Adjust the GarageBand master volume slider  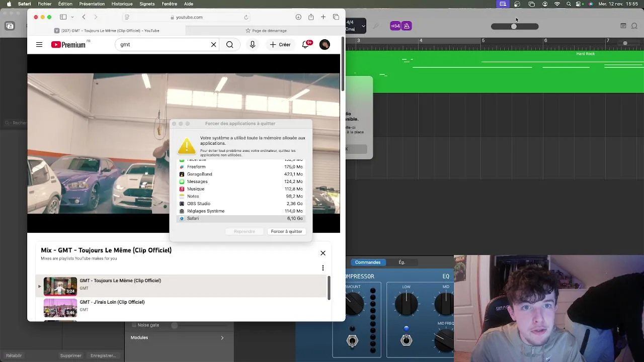[x=515, y=27]
